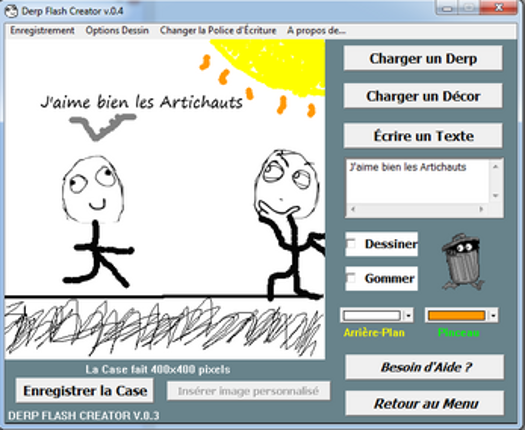Screen dimensions: 525x430
Task: Minimize the Derp Flash Creator window
Action: 447,7
